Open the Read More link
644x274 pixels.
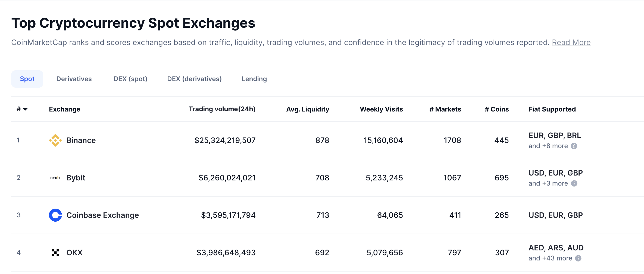click(x=571, y=43)
